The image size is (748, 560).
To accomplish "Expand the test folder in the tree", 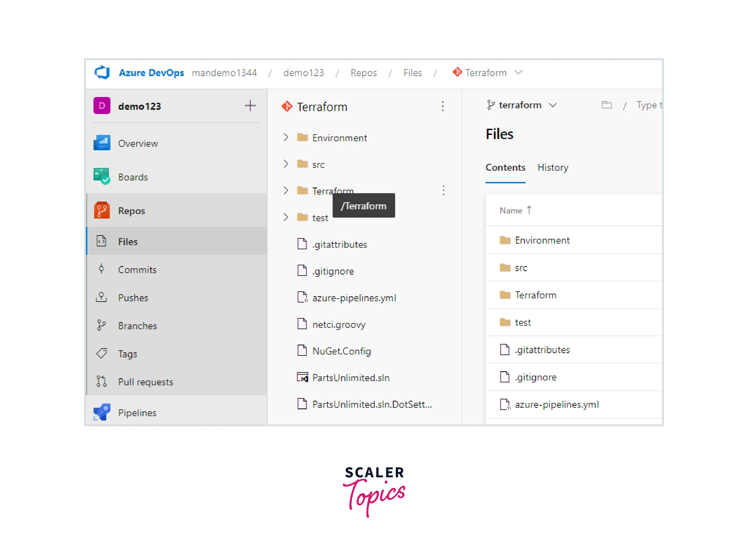I will coord(286,217).
